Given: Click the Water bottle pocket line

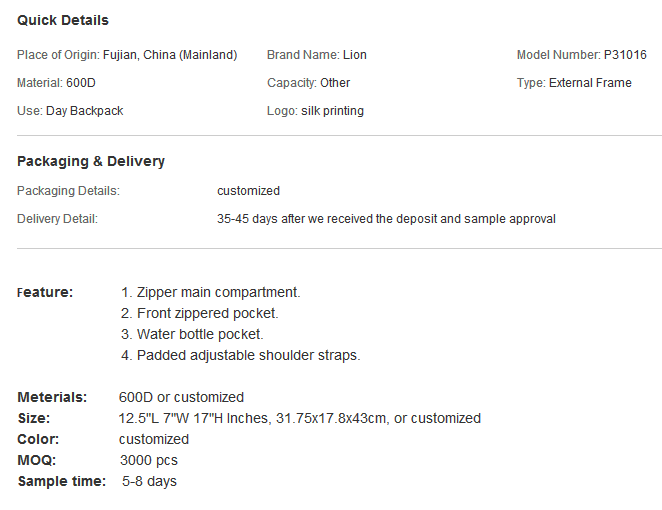Looking at the screenshot, I should (192, 334).
